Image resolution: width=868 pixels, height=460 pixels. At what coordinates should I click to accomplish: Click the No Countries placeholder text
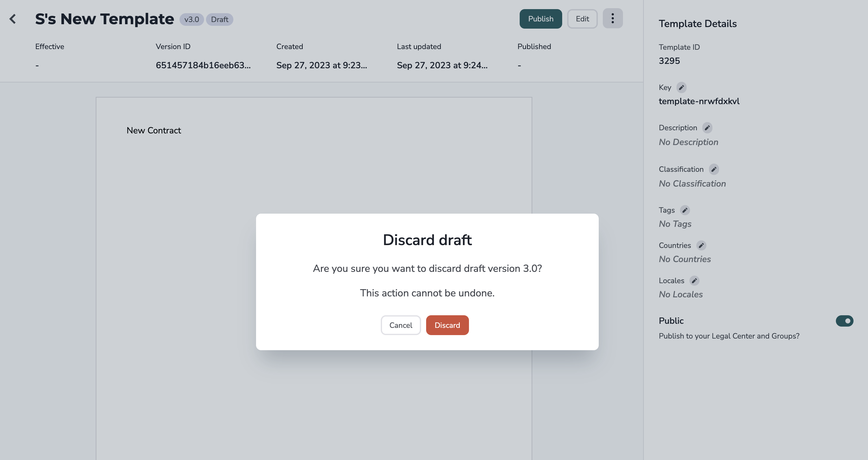(x=685, y=259)
